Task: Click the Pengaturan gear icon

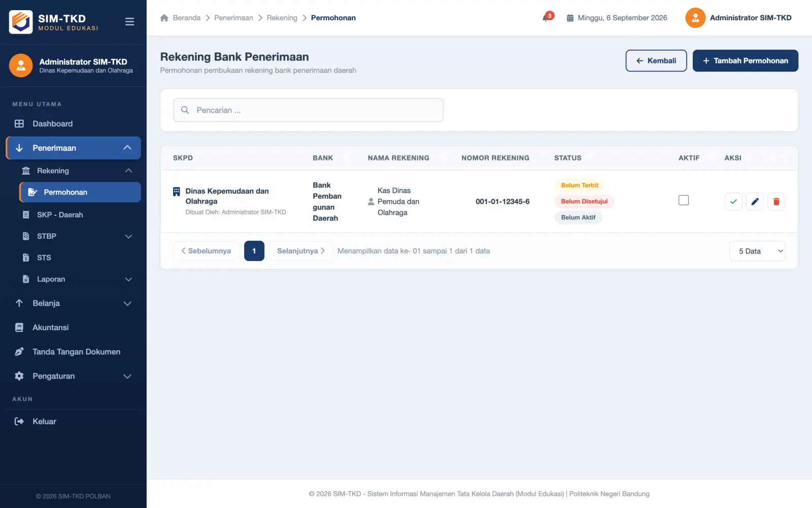Action: pyautogui.click(x=19, y=376)
